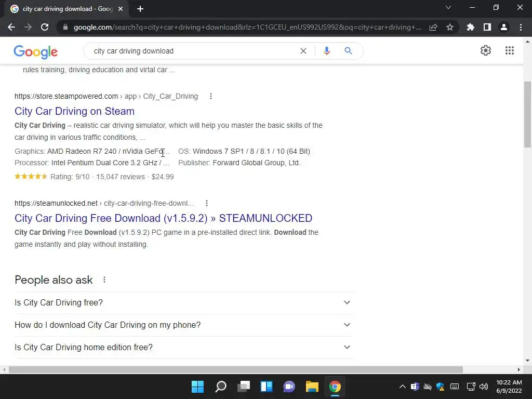Image resolution: width=532 pixels, height=399 pixels.
Task: Click the browser forward arrow
Action: coord(28,27)
